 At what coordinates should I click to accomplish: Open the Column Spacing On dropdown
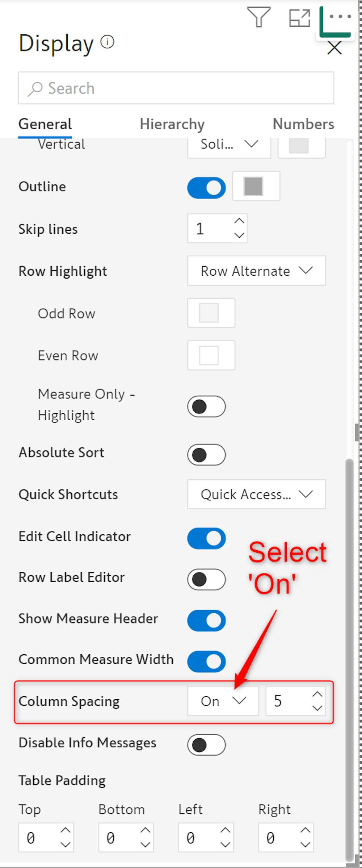223,701
